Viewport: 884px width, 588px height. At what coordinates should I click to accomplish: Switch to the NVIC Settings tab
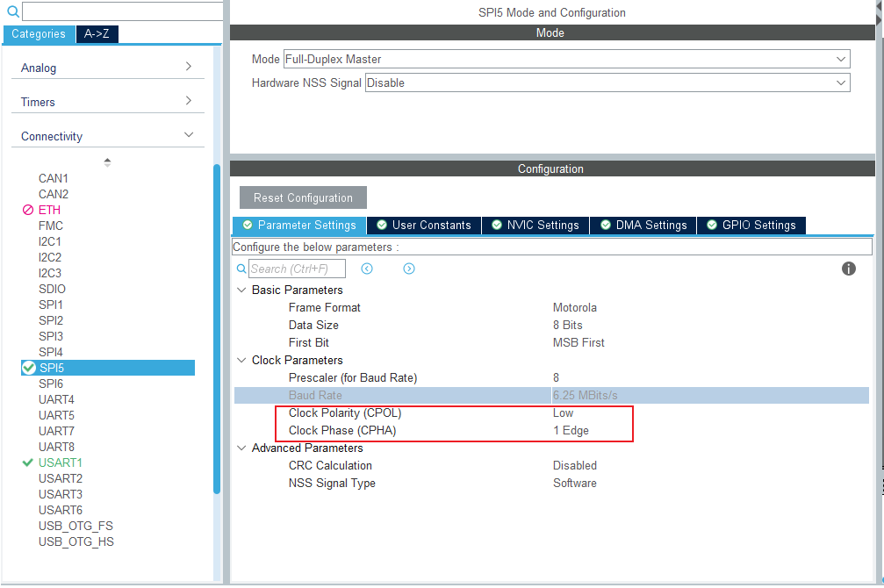[x=535, y=226]
